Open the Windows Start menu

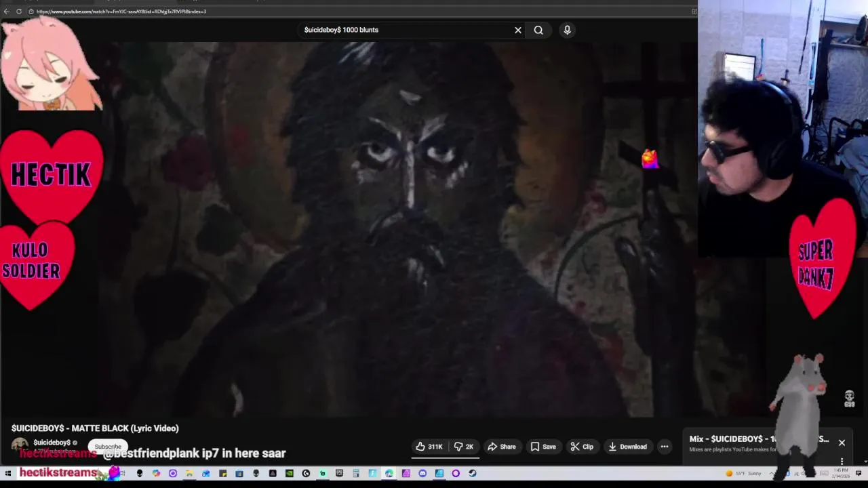pos(8,473)
